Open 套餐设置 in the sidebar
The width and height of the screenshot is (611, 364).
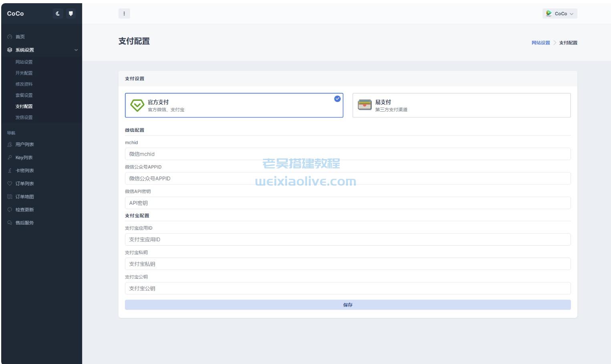[24, 95]
